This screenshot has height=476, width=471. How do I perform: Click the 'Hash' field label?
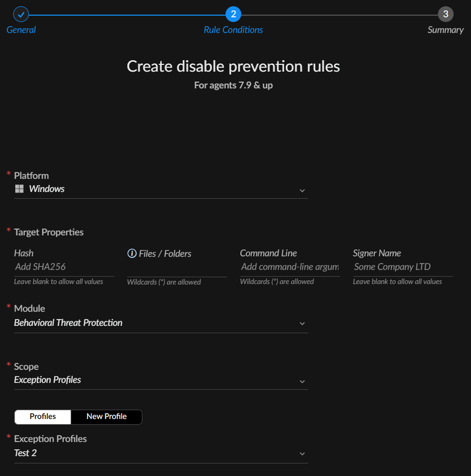click(x=24, y=253)
